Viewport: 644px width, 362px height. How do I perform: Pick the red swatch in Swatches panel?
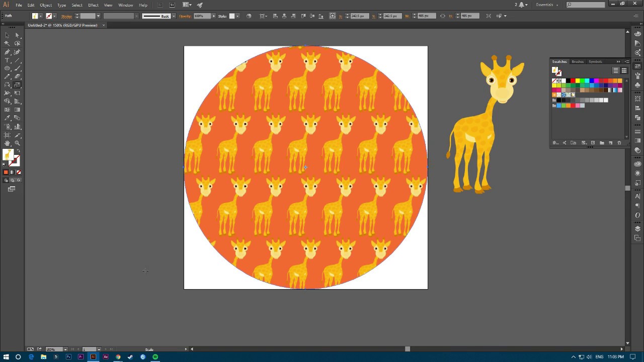573,80
